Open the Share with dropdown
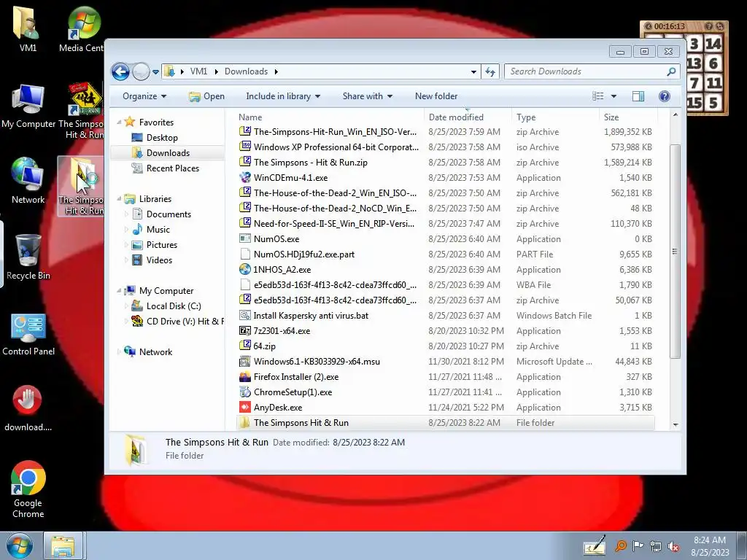The height and width of the screenshot is (560, 747). [368, 96]
